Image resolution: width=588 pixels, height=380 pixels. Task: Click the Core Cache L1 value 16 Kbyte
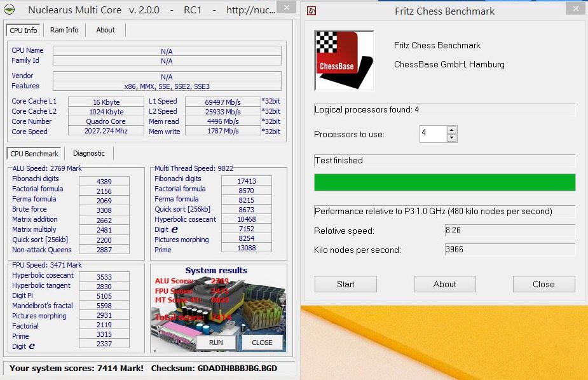point(106,102)
